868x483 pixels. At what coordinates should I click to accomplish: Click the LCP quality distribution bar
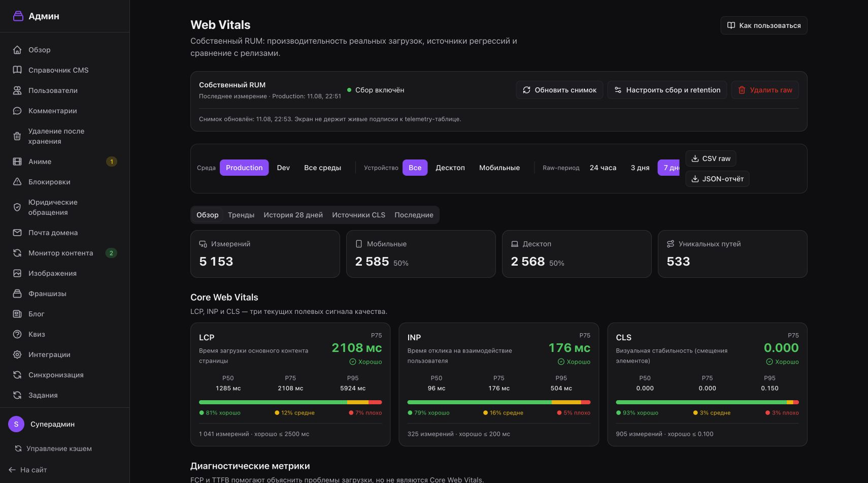point(290,402)
